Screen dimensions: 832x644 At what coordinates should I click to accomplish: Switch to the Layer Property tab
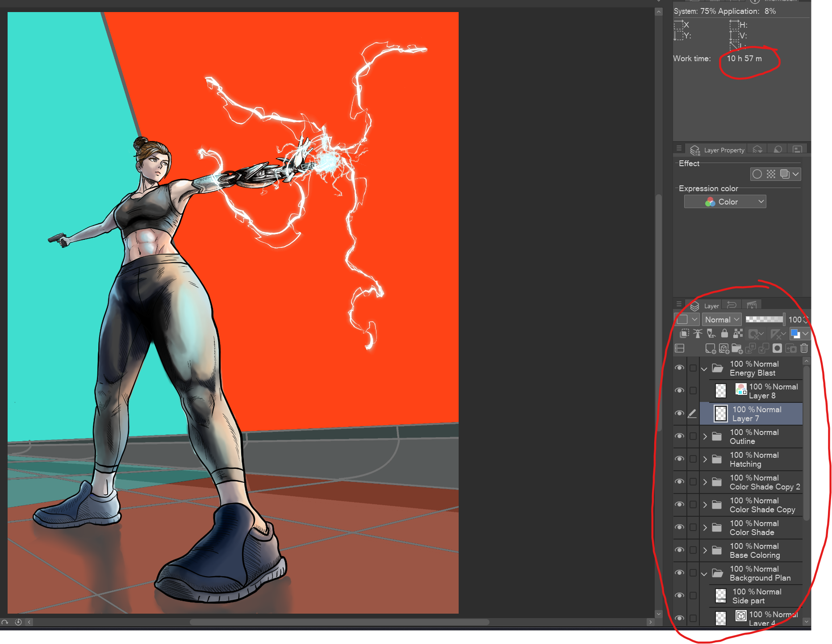pos(718,150)
